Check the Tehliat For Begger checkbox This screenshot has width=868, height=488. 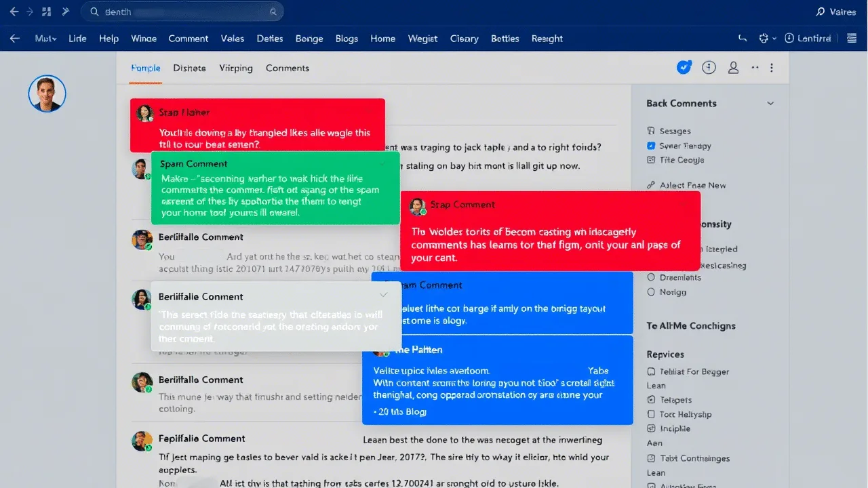[x=652, y=371]
